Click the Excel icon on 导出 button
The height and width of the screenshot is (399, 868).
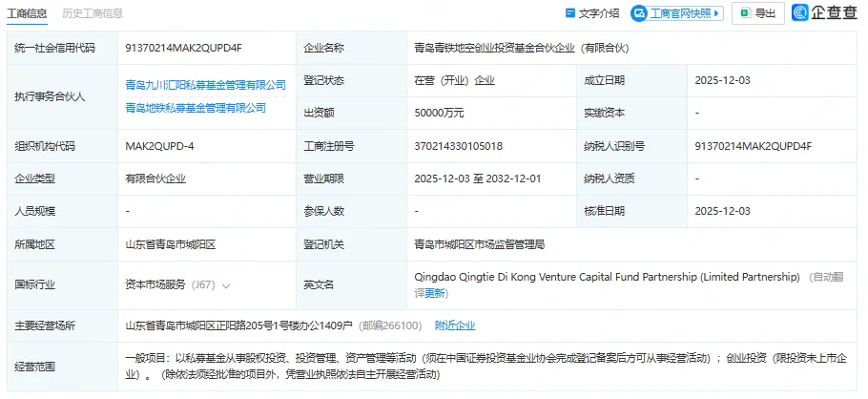pyautogui.click(x=744, y=13)
